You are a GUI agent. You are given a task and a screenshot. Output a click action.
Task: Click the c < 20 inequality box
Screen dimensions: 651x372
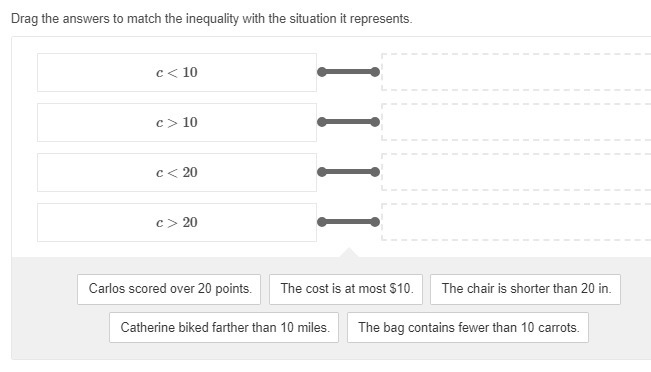click(177, 172)
